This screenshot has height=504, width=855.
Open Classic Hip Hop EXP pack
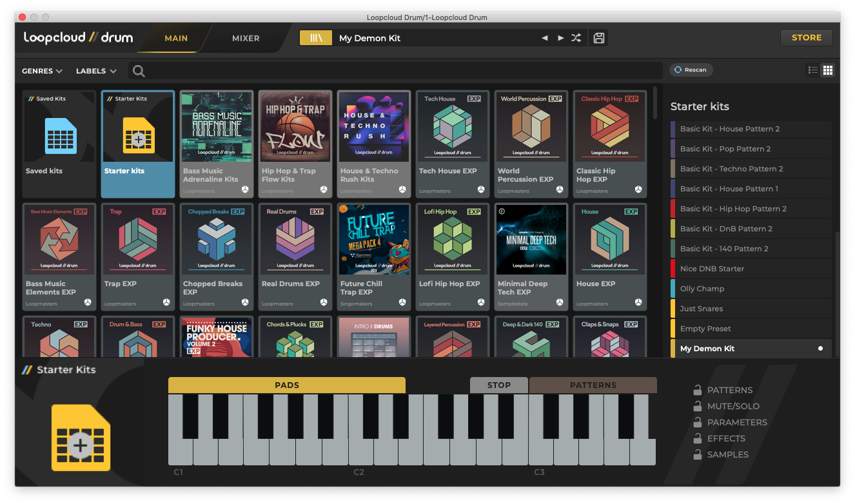(x=610, y=144)
